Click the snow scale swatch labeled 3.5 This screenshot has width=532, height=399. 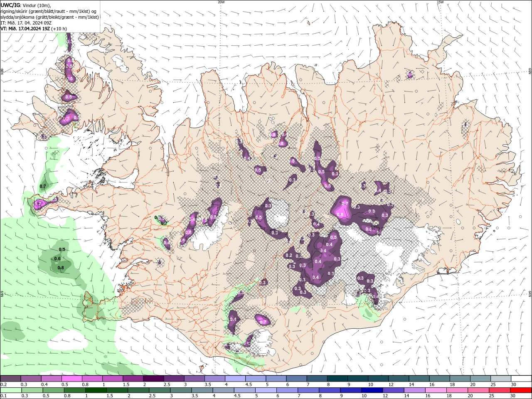215,379
